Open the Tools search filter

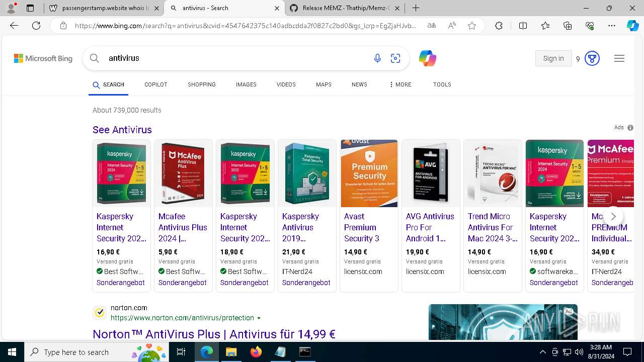(442, 84)
